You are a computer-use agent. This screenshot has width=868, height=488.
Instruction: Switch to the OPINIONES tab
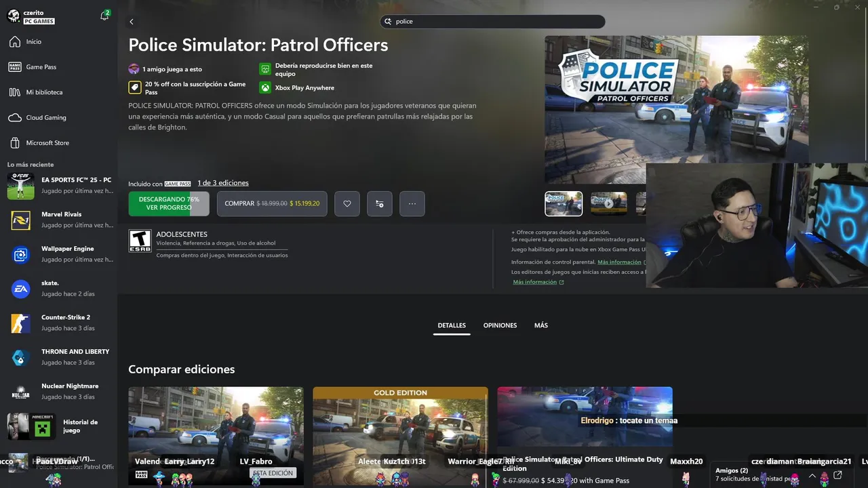coord(500,325)
